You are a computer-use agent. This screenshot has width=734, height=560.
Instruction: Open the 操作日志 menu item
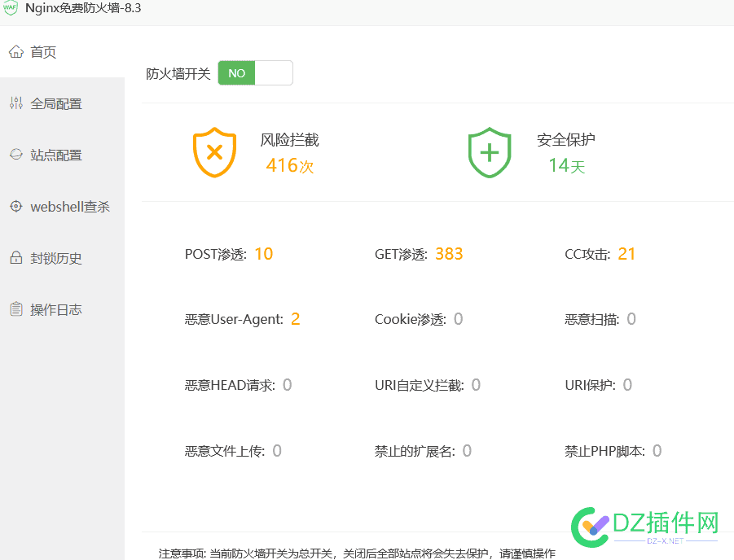point(62,309)
